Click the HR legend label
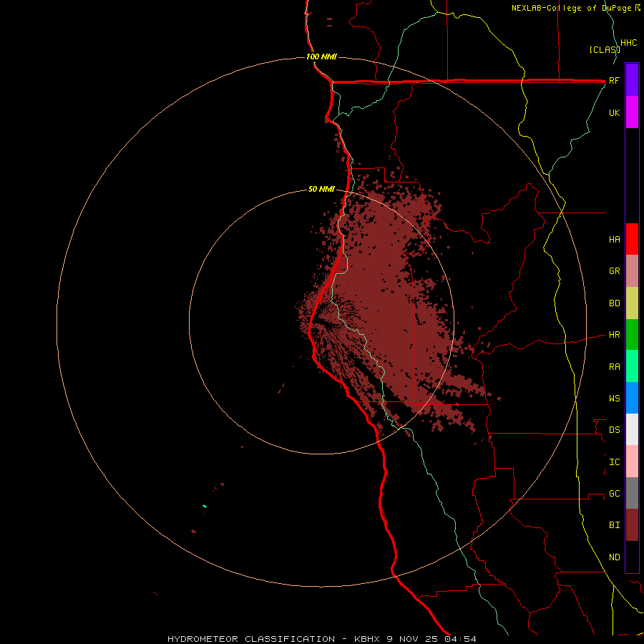 pyautogui.click(x=615, y=335)
